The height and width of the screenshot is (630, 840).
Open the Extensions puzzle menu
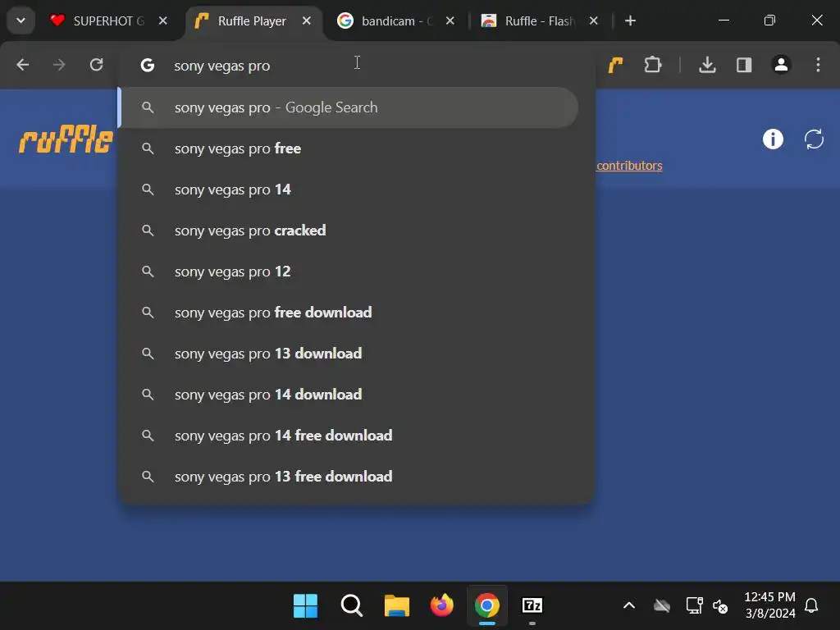(652, 65)
